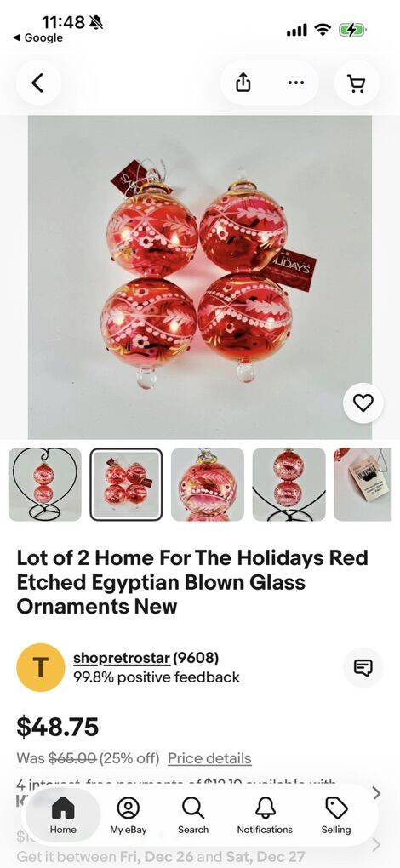Expand interest-free payments chevron
Screen dimensions: 400x868
(377, 793)
